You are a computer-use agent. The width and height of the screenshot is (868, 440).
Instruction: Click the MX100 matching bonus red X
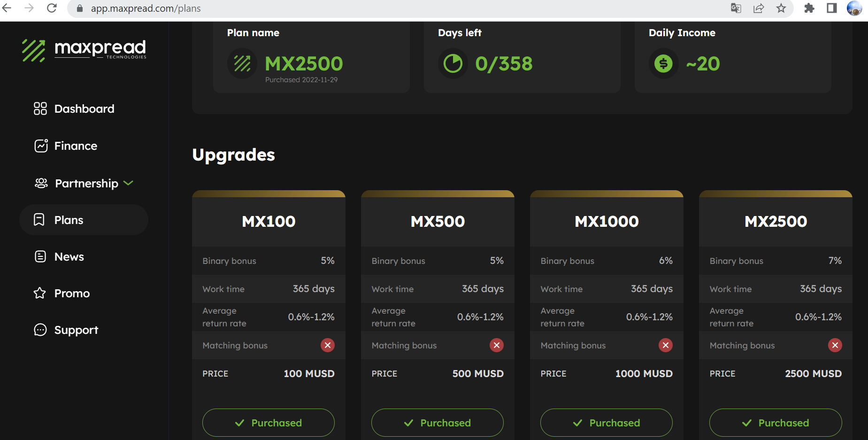pyautogui.click(x=328, y=345)
